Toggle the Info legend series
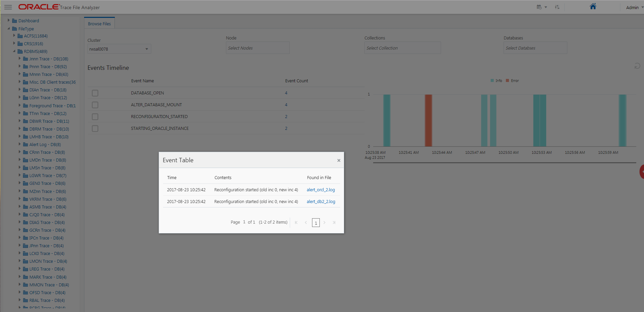Image resolution: width=644 pixels, height=312 pixels. (x=496, y=81)
